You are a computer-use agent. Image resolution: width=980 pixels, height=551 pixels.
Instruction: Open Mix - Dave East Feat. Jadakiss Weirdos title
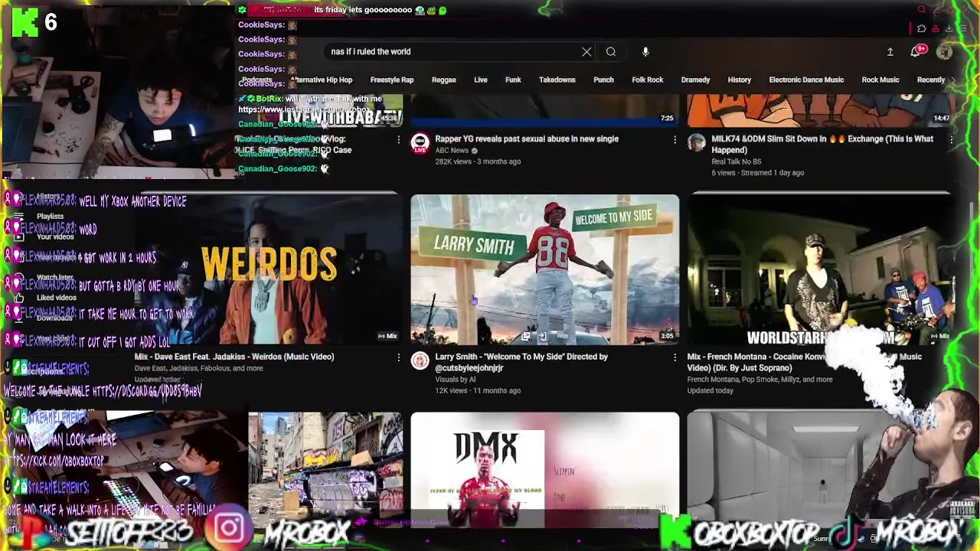click(234, 357)
